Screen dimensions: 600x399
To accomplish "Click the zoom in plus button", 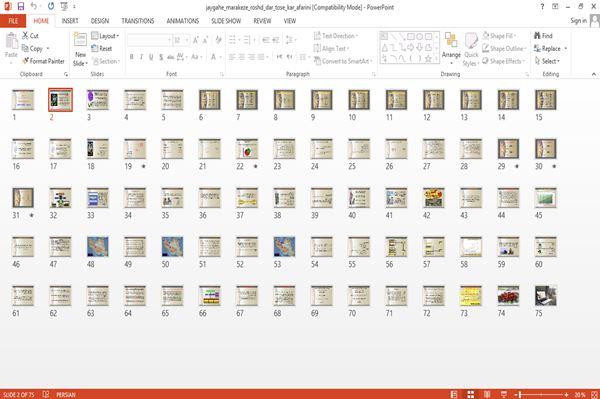I will 566,394.
